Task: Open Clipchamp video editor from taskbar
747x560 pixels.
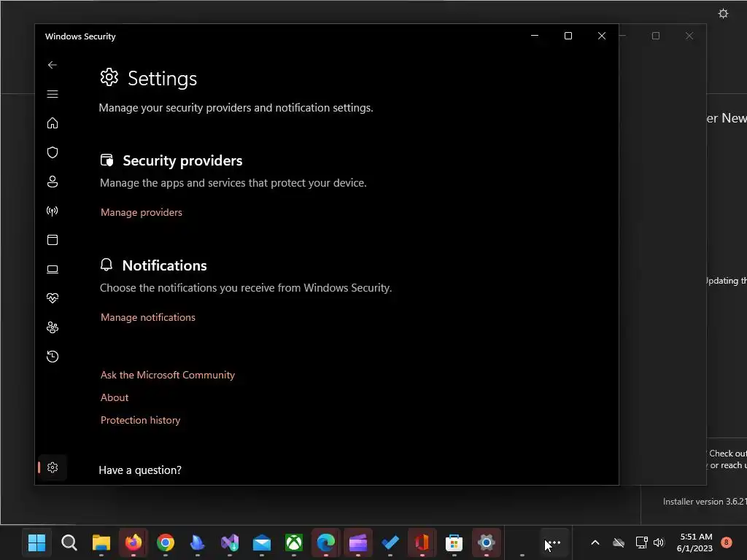Action: (x=357, y=542)
